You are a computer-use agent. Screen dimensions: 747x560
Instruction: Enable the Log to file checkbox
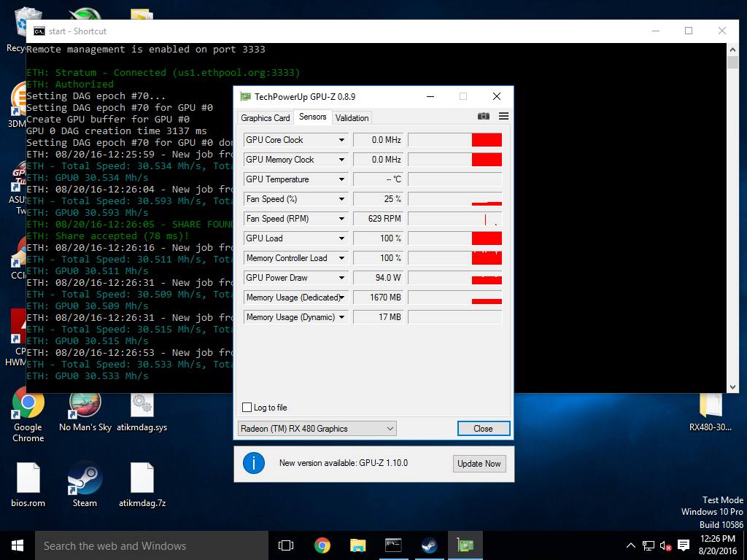[247, 407]
